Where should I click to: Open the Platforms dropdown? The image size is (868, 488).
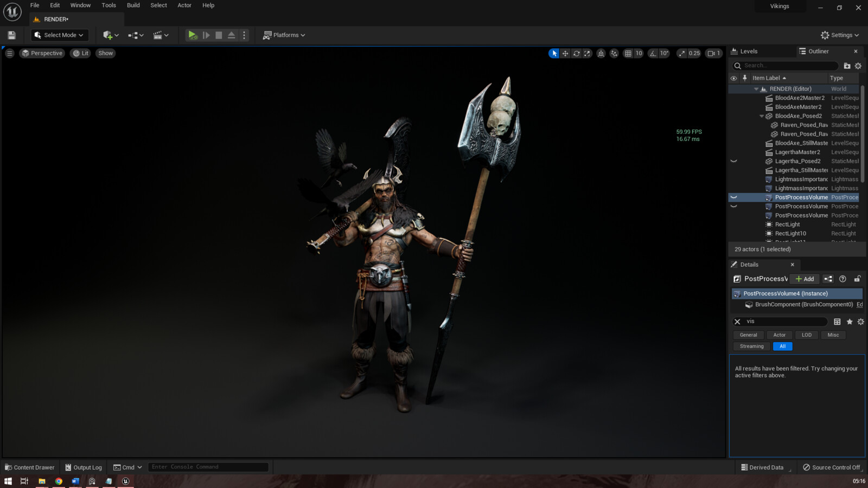tap(284, 35)
